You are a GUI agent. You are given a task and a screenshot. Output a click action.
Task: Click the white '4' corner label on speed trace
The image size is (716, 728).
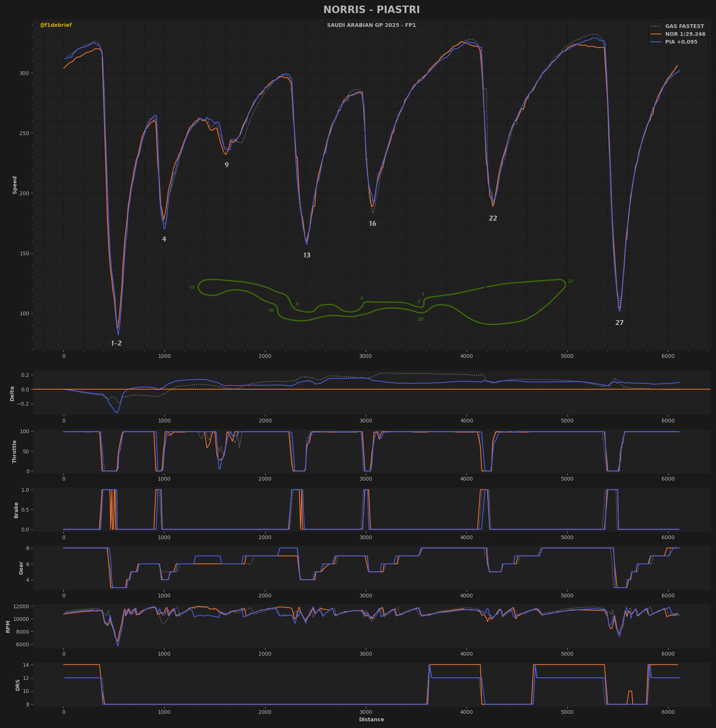pos(164,239)
